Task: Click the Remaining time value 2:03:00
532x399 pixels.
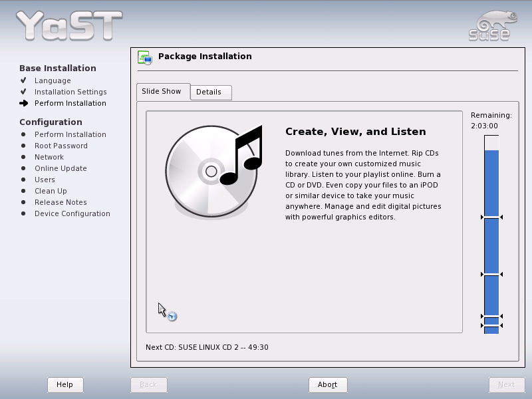Action: point(484,126)
